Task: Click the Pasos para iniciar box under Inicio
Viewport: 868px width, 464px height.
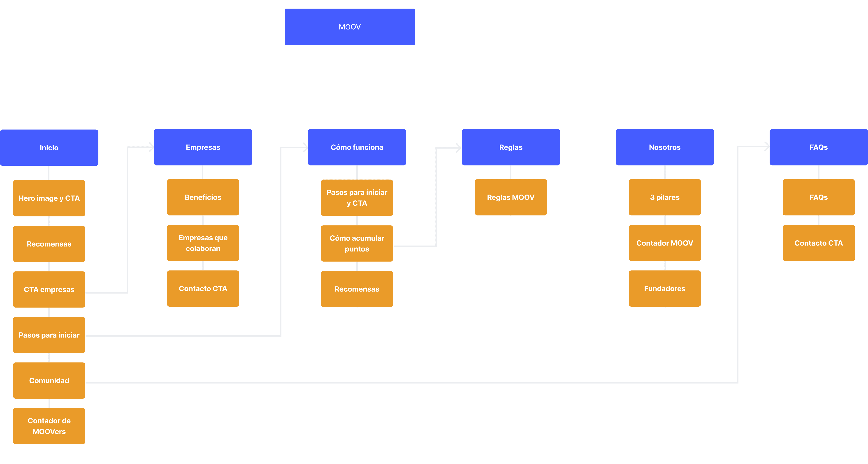Action: pos(49,335)
